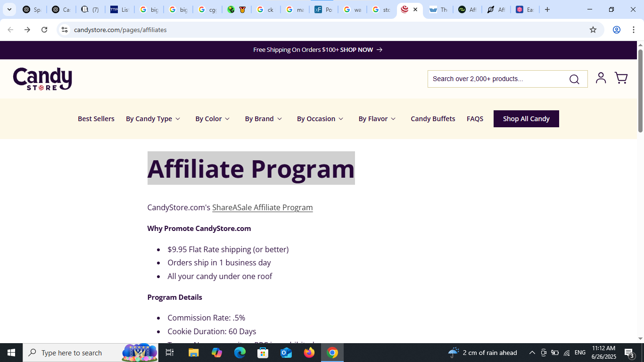
Task: Expand By Brand menu
Action: coord(264,119)
